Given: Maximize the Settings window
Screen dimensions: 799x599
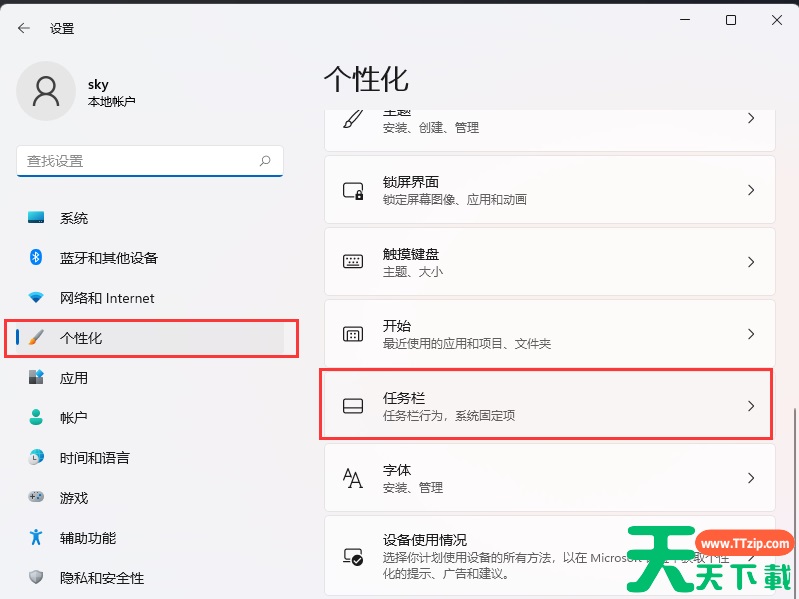Looking at the screenshot, I should pyautogui.click(x=731, y=20).
